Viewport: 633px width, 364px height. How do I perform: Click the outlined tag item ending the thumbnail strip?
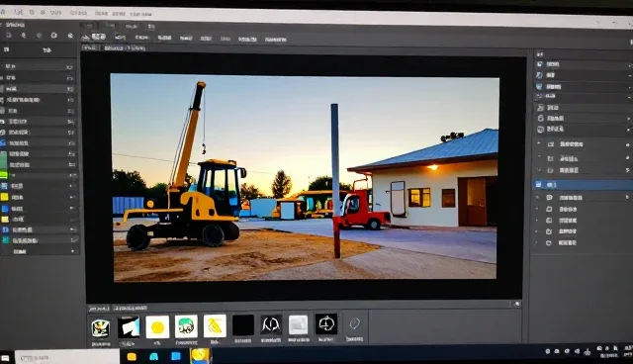[x=354, y=326]
